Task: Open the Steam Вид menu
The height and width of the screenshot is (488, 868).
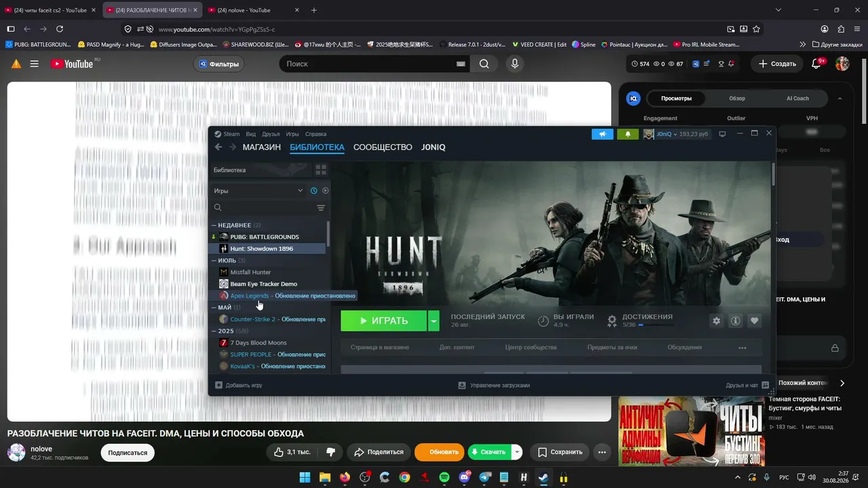Action: 251,134
